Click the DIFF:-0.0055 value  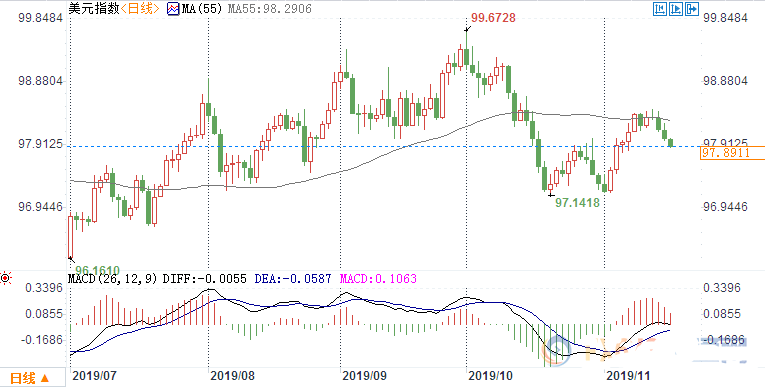[205, 279]
